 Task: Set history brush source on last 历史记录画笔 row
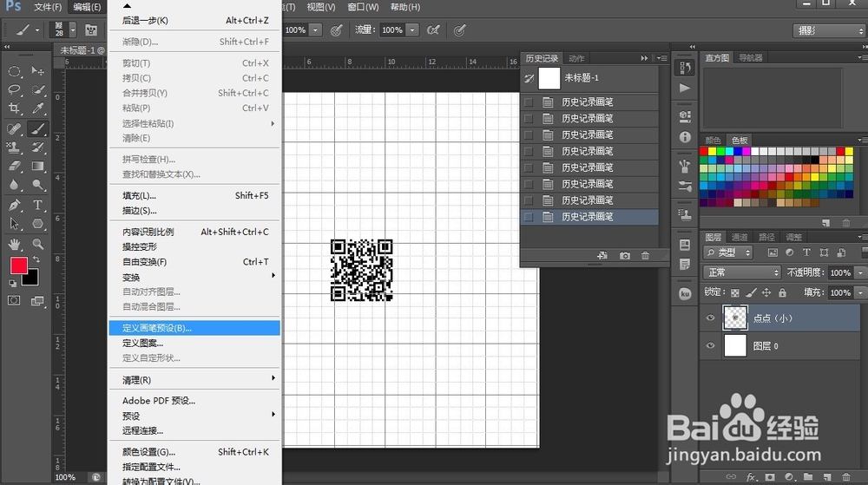529,217
